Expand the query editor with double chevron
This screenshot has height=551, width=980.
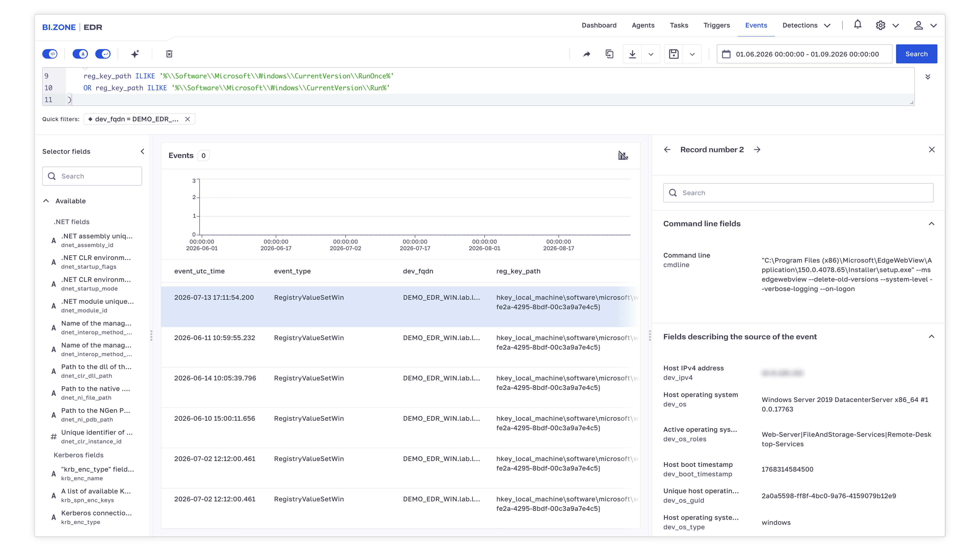[928, 77]
